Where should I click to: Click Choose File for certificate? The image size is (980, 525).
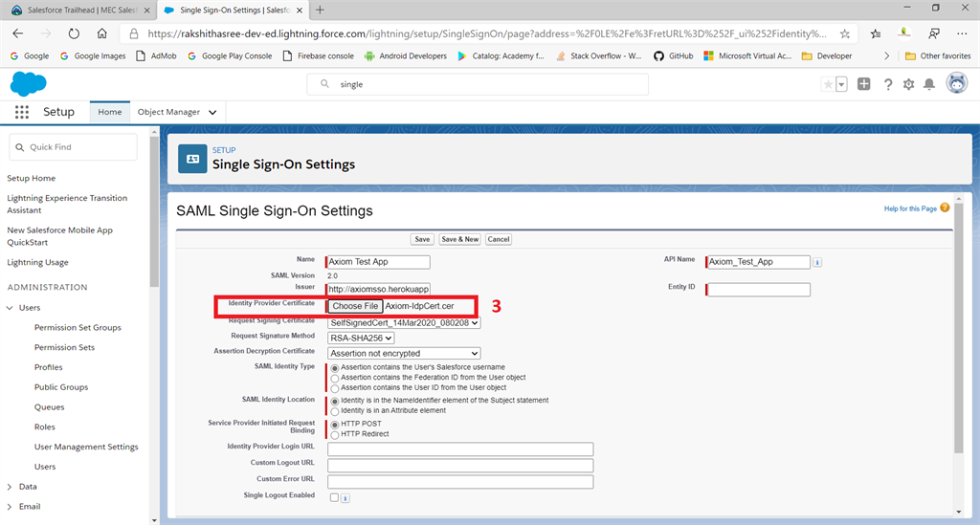pos(355,306)
